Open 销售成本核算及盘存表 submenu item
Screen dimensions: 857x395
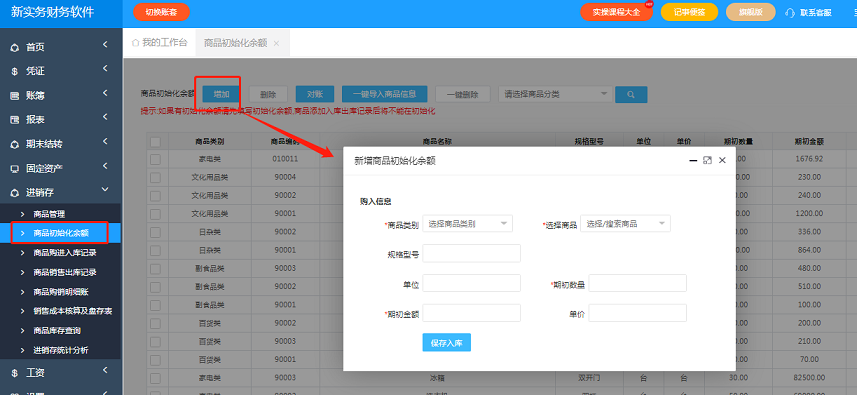pos(73,311)
